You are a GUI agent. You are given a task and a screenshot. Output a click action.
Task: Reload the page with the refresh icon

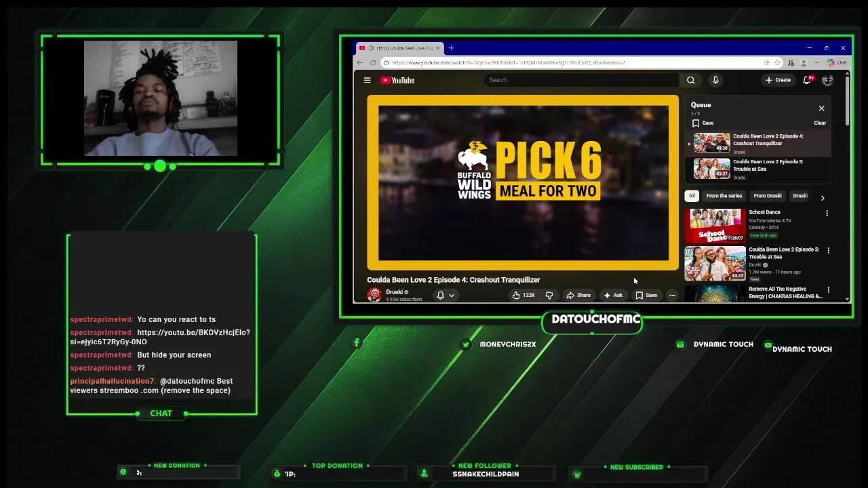click(x=372, y=62)
